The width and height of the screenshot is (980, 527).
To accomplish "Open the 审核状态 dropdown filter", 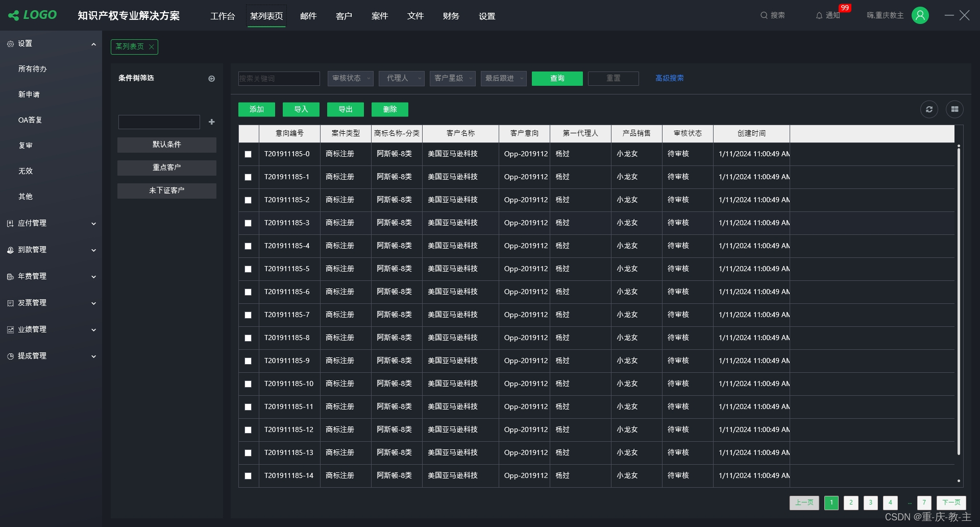I will [351, 79].
